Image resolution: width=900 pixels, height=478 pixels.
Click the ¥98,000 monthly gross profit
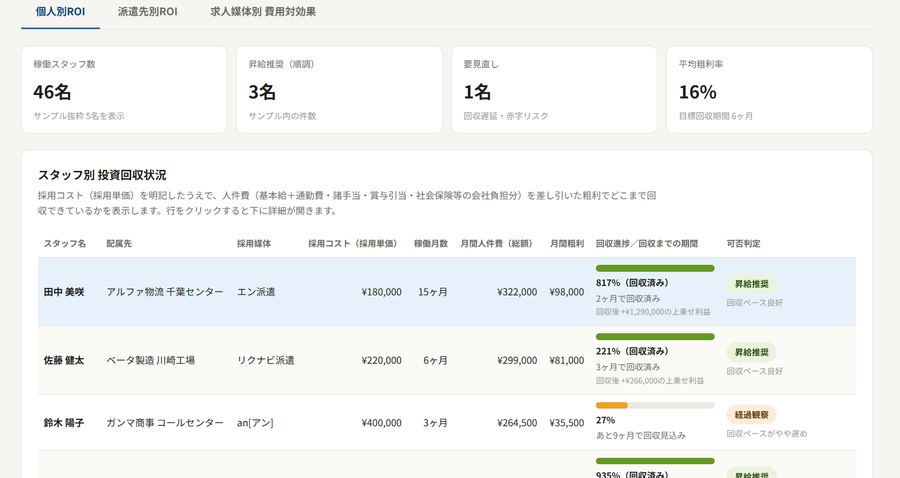(567, 292)
